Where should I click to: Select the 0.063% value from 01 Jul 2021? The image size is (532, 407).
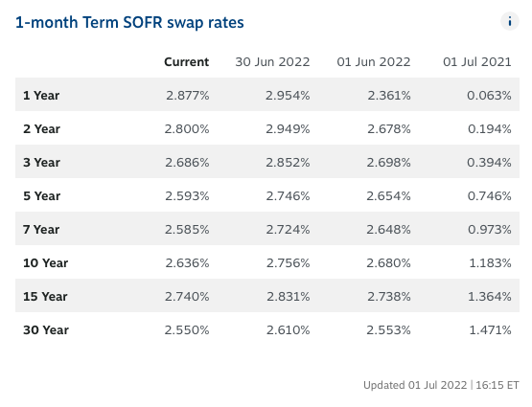pyautogui.click(x=489, y=96)
